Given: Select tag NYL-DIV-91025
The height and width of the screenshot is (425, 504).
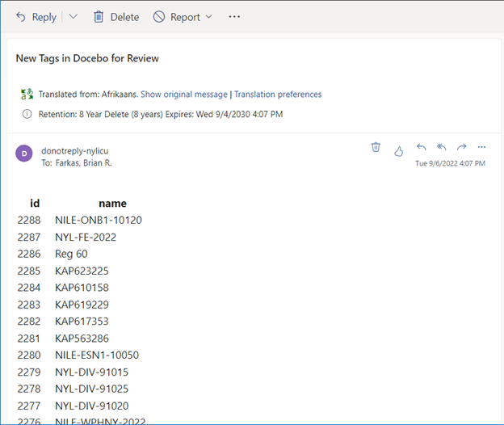Looking at the screenshot, I should pos(91,389).
